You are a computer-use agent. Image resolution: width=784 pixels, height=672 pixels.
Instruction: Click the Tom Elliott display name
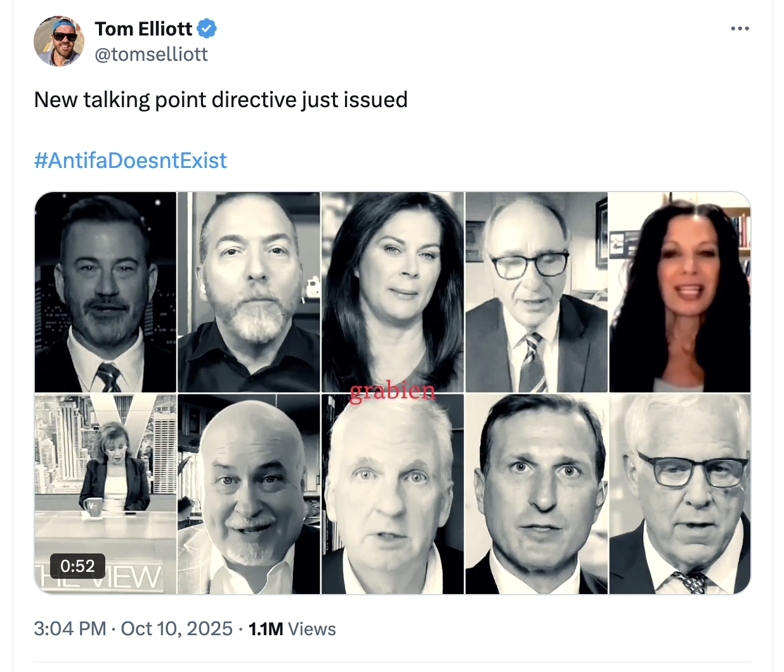pyautogui.click(x=143, y=29)
